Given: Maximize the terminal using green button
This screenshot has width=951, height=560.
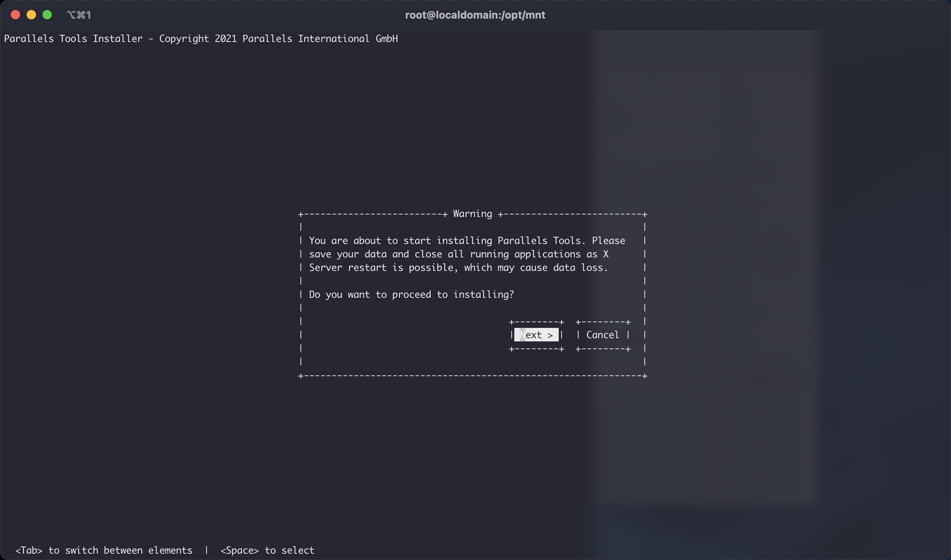Looking at the screenshot, I should tap(47, 15).
